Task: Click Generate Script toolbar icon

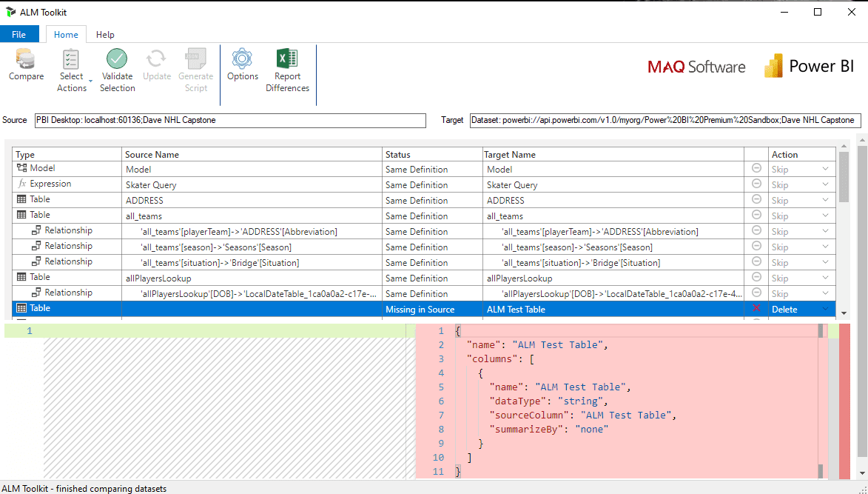Action: coord(195,59)
